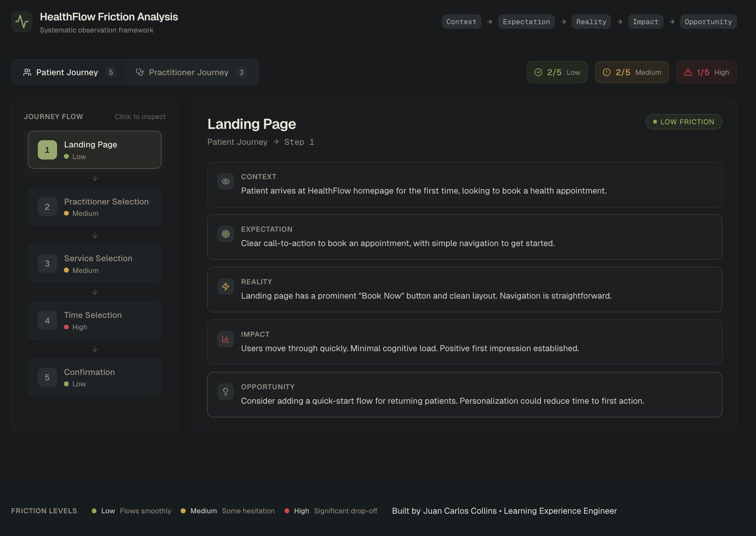
Task: Click the lightning bolt Reality icon
Action: coord(226,287)
